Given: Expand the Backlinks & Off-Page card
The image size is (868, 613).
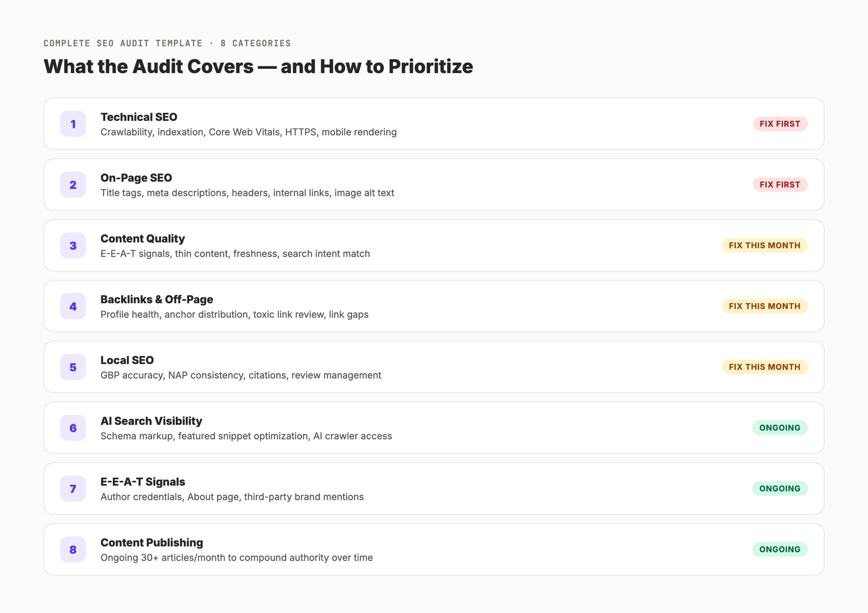Looking at the screenshot, I should 434,306.
